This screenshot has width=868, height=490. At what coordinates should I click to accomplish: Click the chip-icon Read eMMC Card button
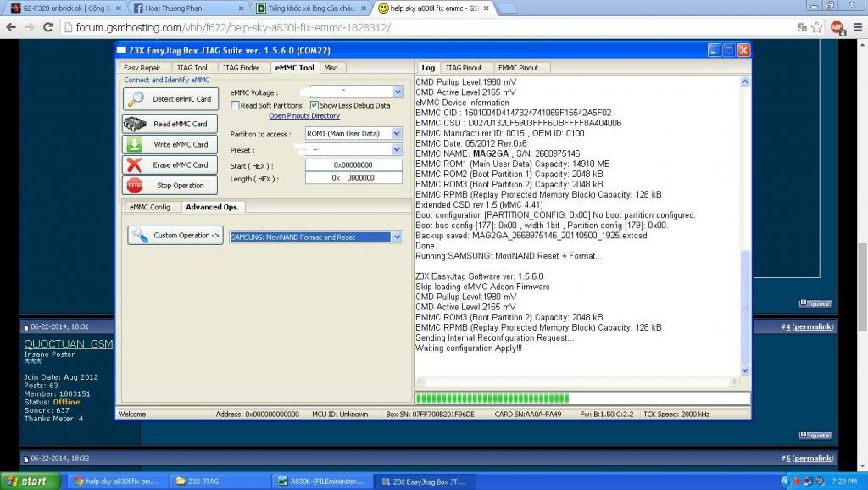[170, 124]
